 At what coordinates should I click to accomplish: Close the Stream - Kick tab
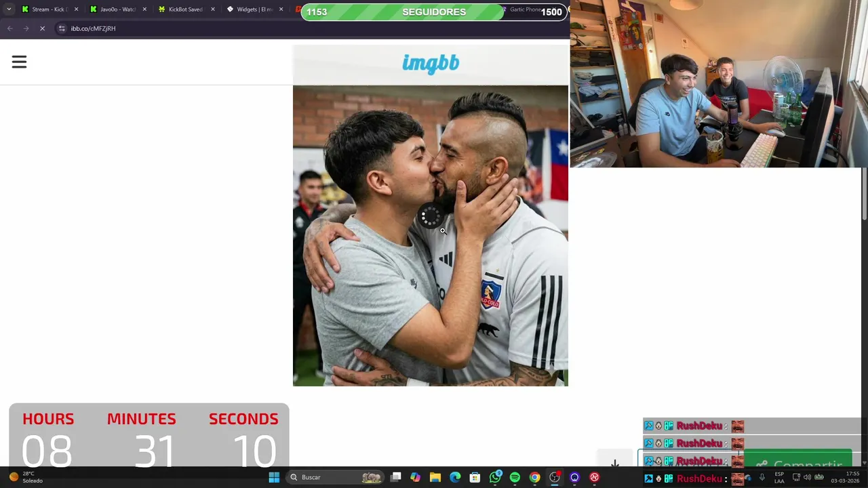tap(76, 9)
